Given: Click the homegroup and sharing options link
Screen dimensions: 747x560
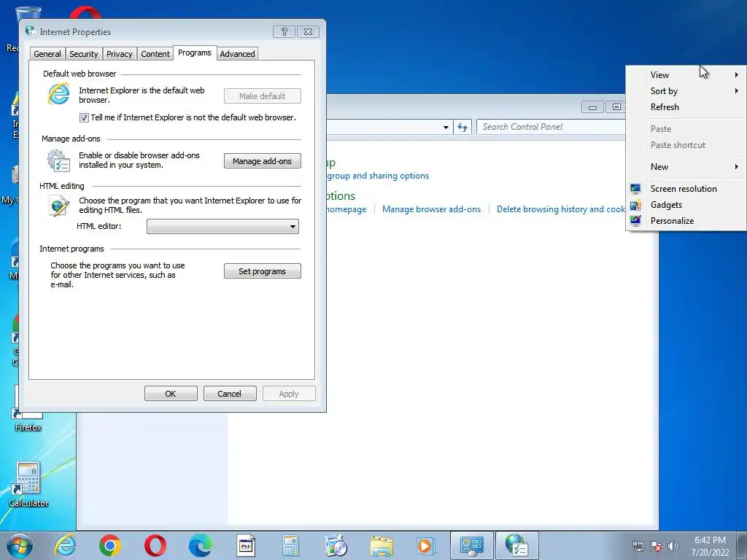Looking at the screenshot, I should click(x=378, y=176).
